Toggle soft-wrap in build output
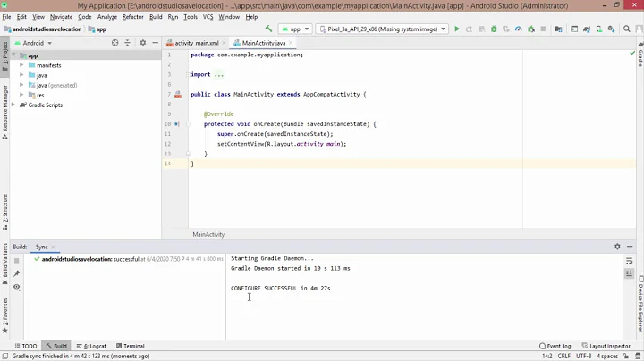The image size is (644, 361). tap(629, 261)
